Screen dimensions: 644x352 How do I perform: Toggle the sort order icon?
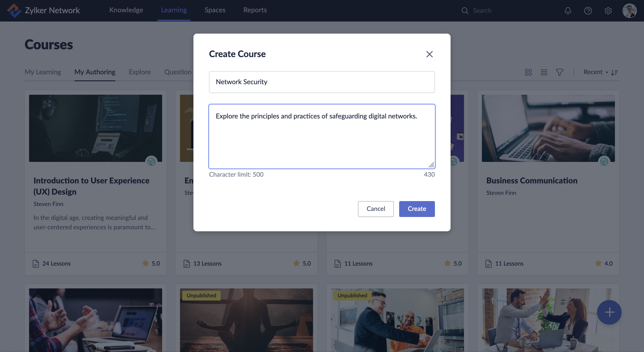click(x=614, y=73)
